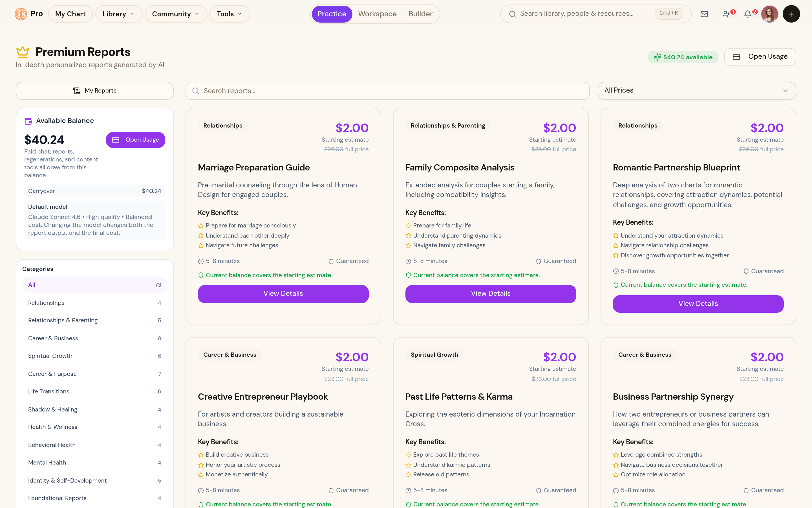Click Business Partnership Synergy title
812x508 pixels.
tap(673, 397)
